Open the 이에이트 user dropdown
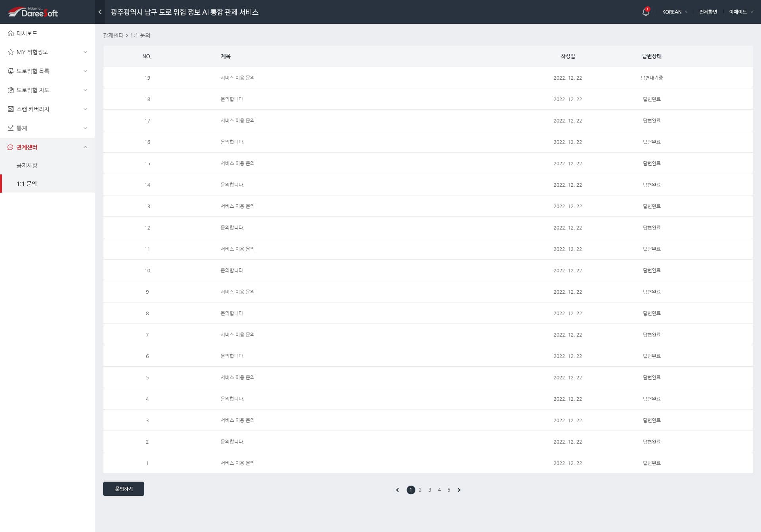761x532 pixels. point(740,12)
